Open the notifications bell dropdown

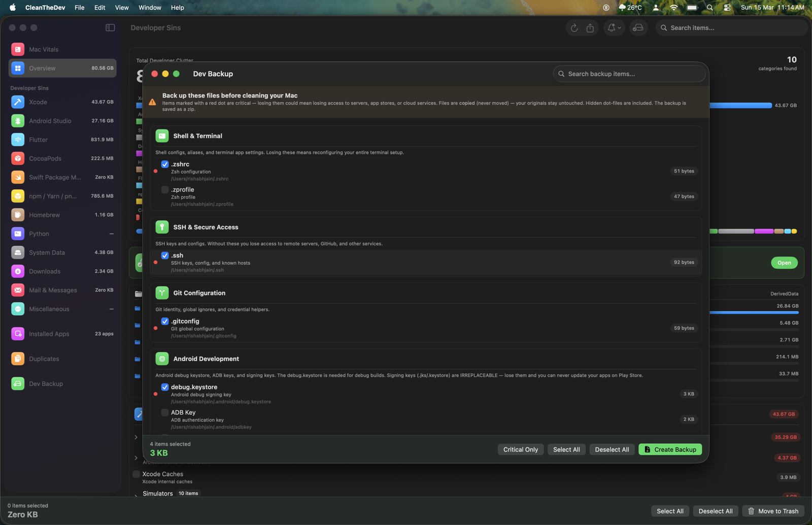point(613,28)
